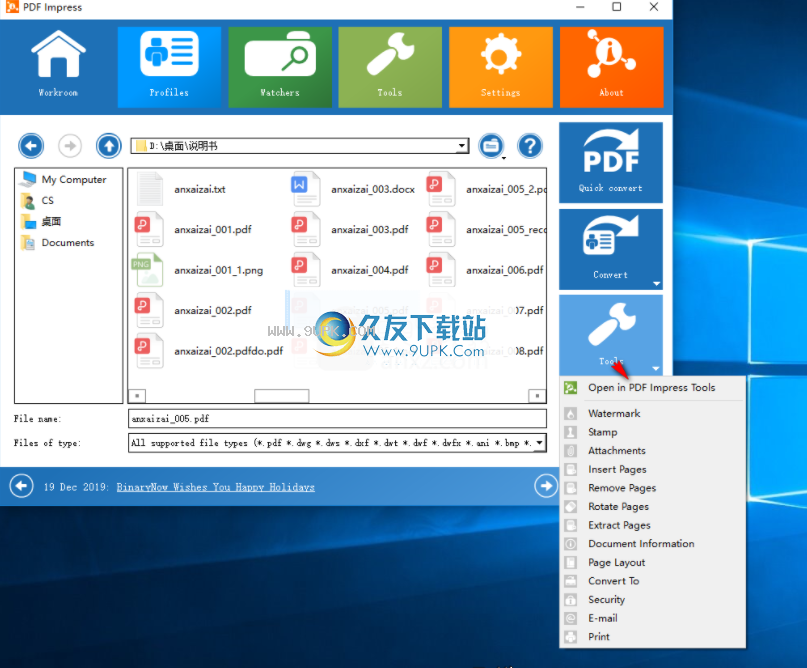Go up one folder level
807x668 pixels.
click(x=109, y=146)
